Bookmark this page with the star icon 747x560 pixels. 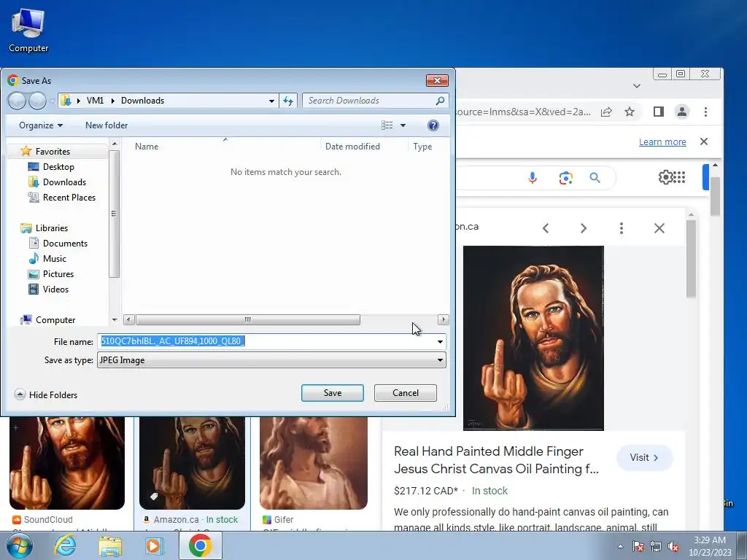pyautogui.click(x=630, y=112)
